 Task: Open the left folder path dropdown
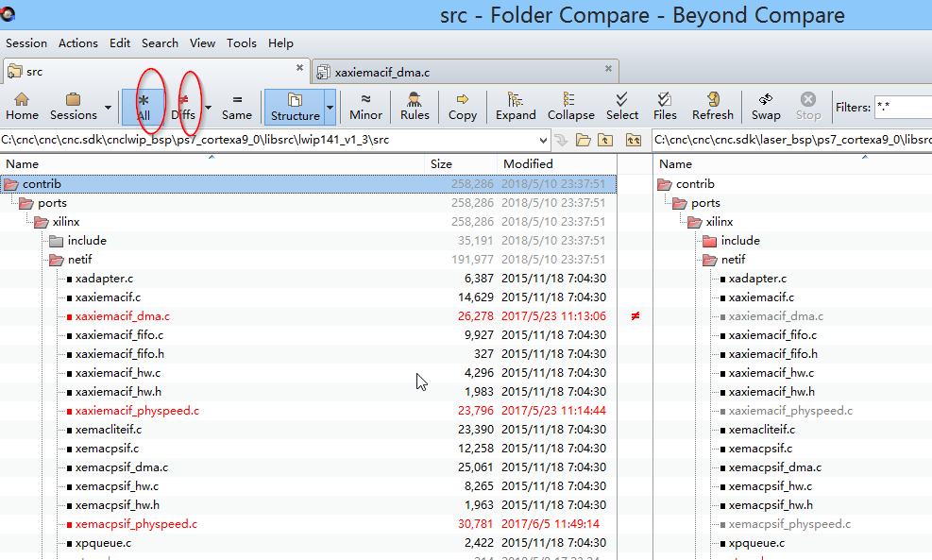pos(541,140)
